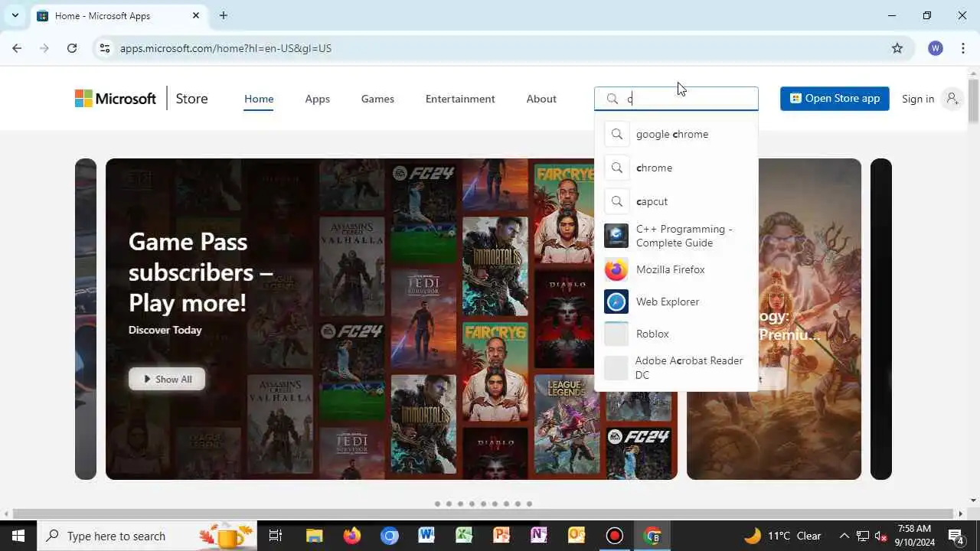The image size is (980, 551).
Task: Select the Home navigation tab
Action: pos(259,99)
